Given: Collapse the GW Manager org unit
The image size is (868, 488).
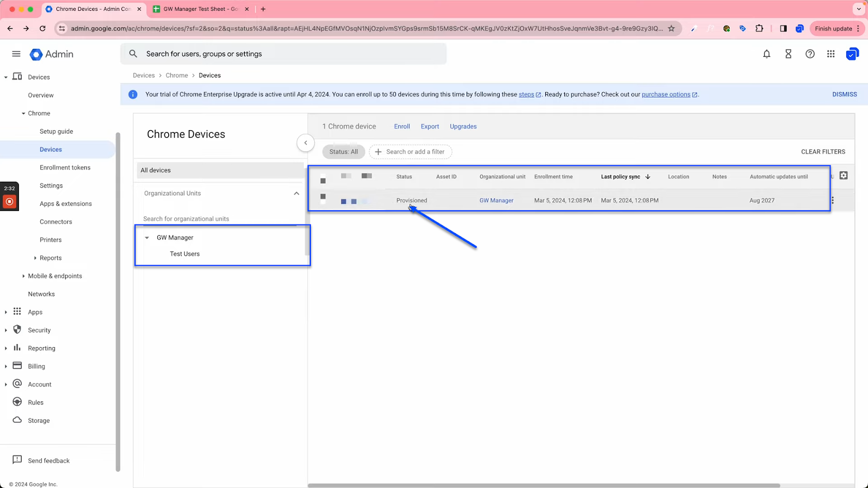Looking at the screenshot, I should [146, 237].
